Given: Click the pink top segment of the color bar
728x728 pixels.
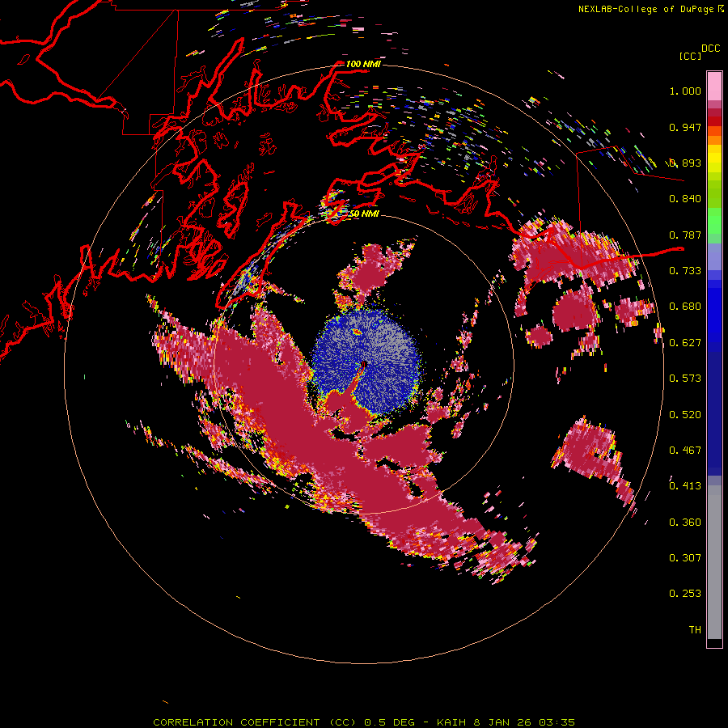Looking at the screenshot, I should (x=714, y=86).
